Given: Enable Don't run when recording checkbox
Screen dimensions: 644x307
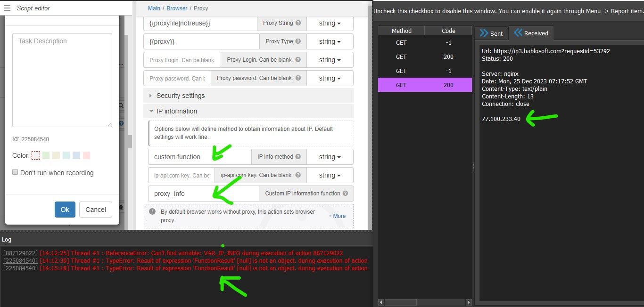Looking at the screenshot, I should click(16, 172).
